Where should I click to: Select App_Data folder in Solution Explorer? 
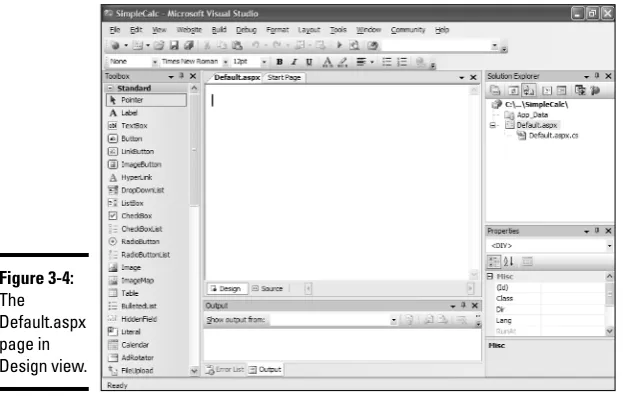(532, 115)
